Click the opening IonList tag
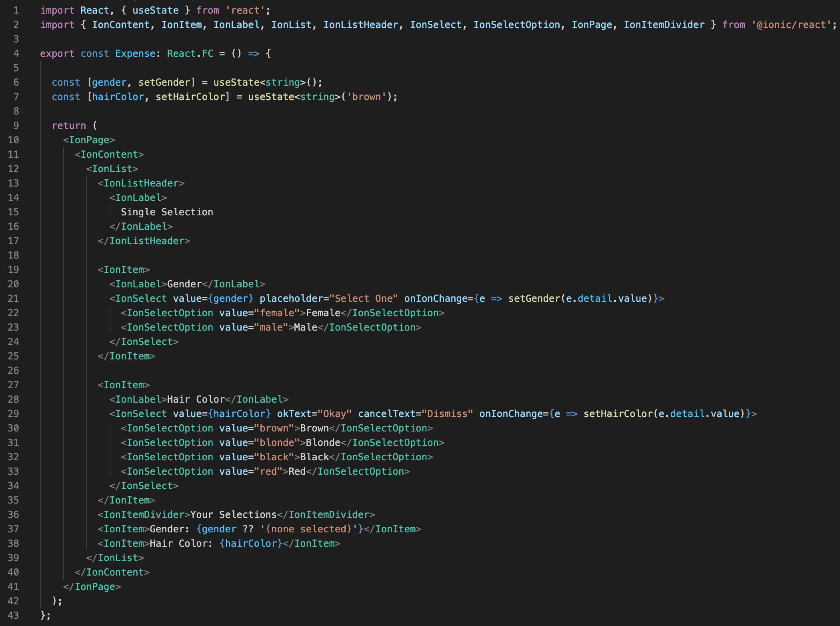Screen dimensions: 840x626 point(112,169)
